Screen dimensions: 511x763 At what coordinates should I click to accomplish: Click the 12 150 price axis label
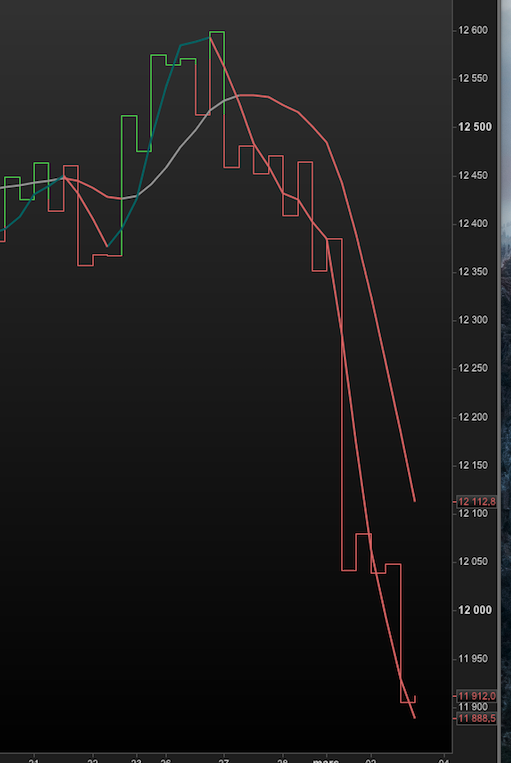tap(473, 465)
